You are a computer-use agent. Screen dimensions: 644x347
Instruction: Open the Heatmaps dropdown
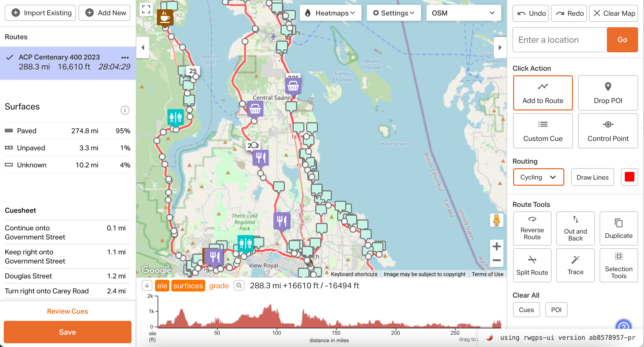point(330,13)
